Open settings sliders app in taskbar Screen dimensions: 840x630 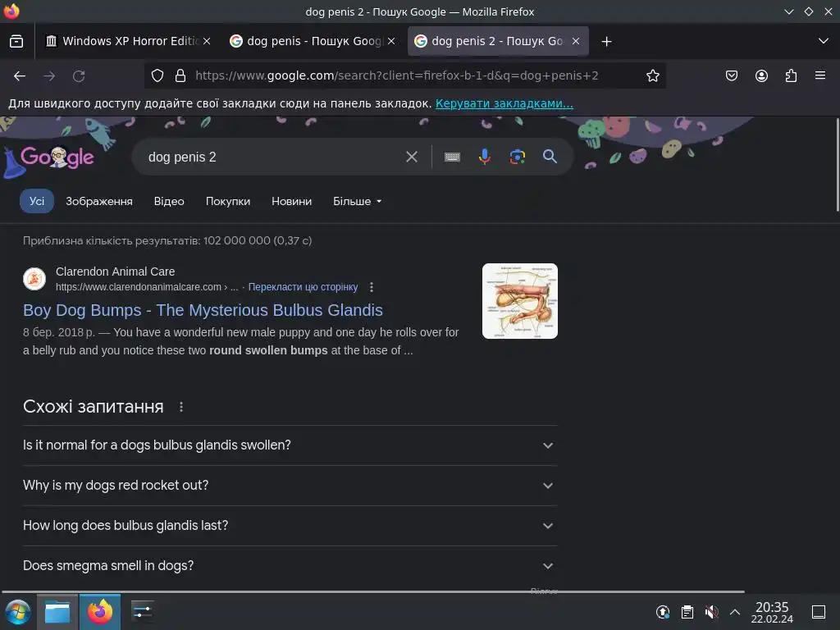click(143, 612)
